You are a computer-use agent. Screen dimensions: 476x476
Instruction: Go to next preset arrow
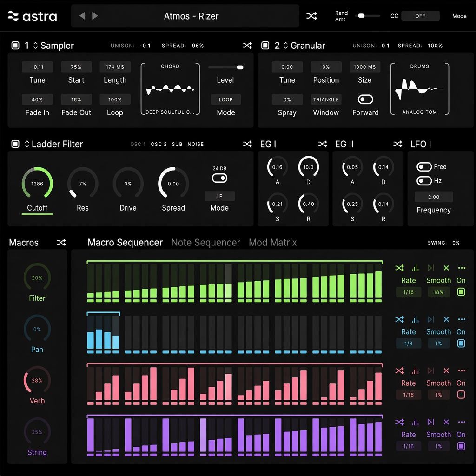pyautogui.click(x=95, y=15)
